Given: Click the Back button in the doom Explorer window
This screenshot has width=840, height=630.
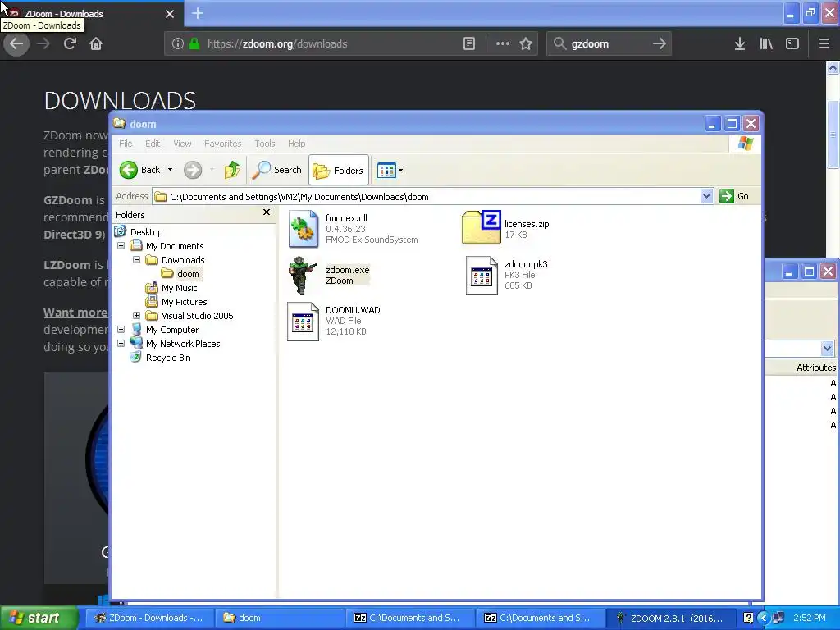Looking at the screenshot, I should (139, 170).
